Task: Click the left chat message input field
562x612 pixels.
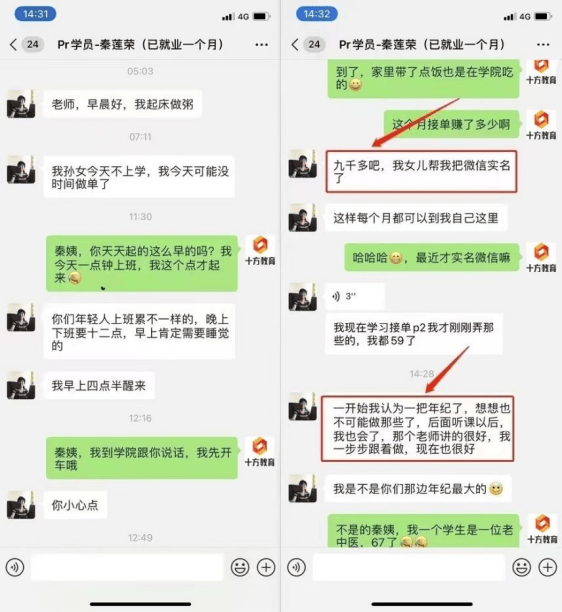Action: pos(127,567)
